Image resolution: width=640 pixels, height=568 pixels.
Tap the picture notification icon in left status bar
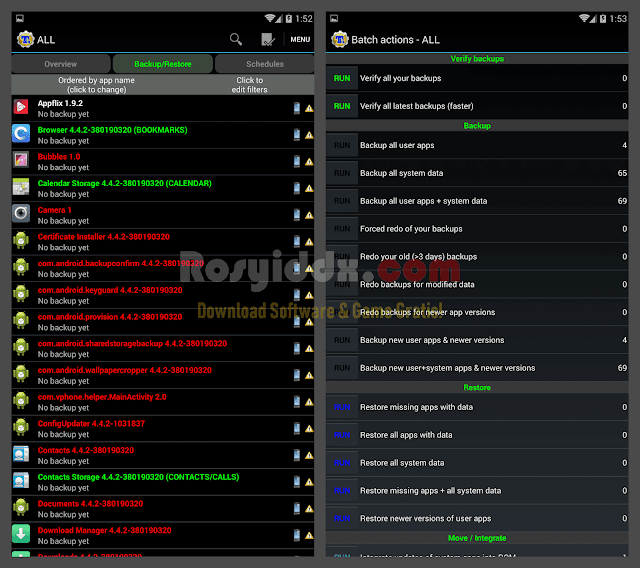click(20, 18)
